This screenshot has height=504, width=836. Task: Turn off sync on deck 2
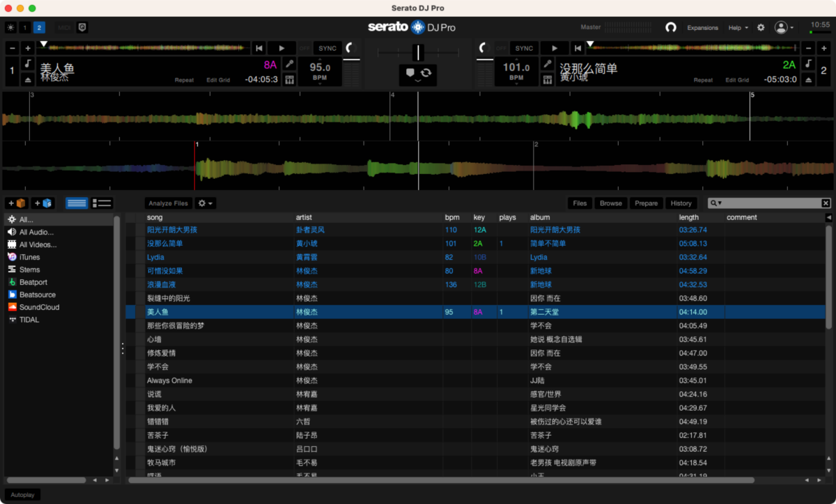pyautogui.click(x=500, y=48)
